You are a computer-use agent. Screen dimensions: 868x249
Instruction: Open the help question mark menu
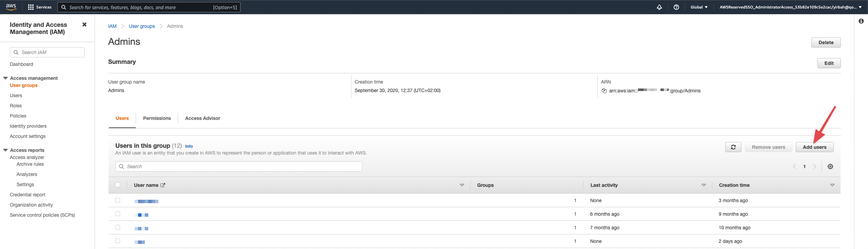click(x=676, y=7)
